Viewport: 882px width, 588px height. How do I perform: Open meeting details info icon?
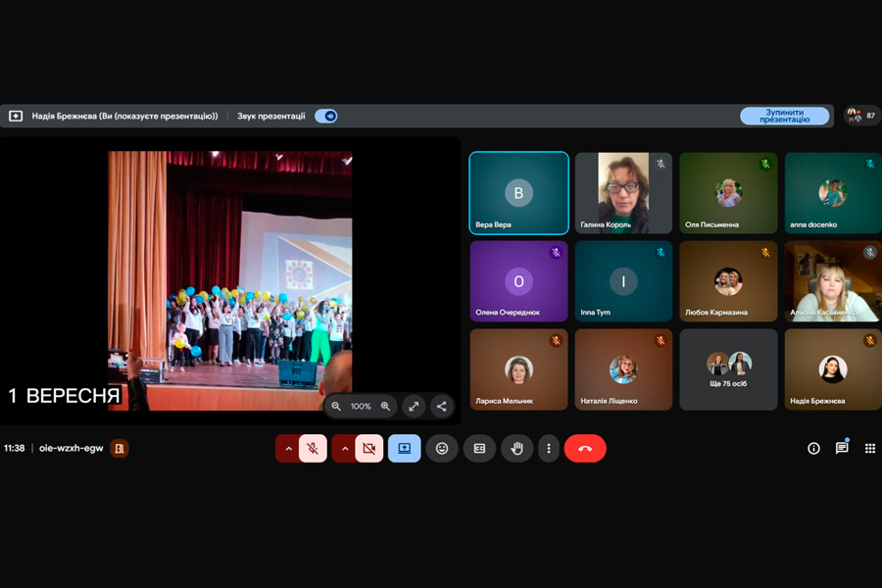point(813,449)
